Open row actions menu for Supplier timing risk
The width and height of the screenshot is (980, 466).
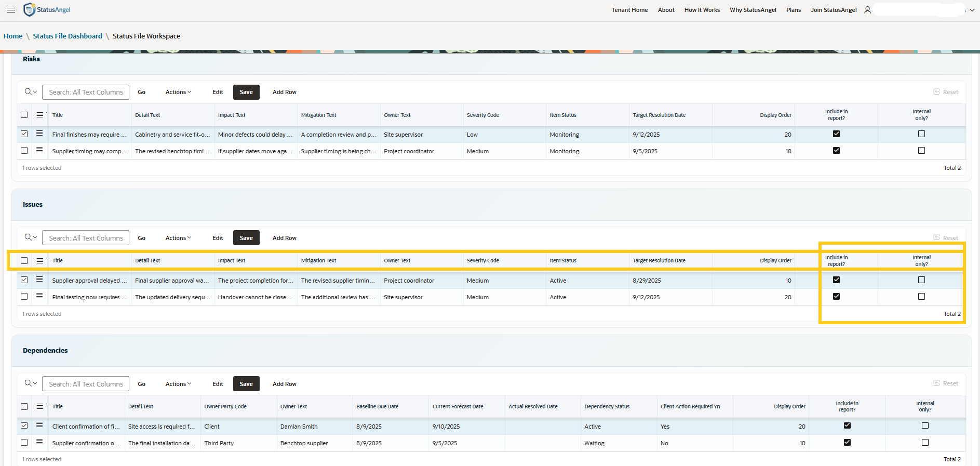pos(39,150)
